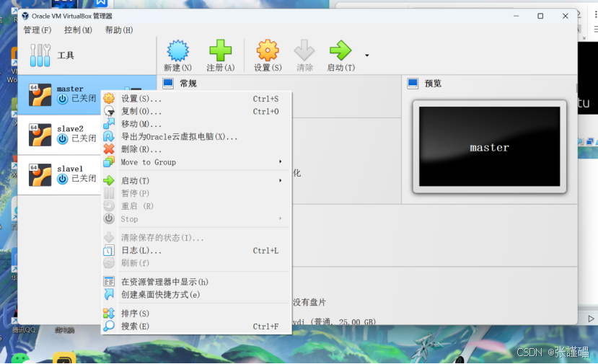This screenshot has height=364, width=598.
Task: Click the greyed 清除 arrow toolbar icon
Action: 304,50
